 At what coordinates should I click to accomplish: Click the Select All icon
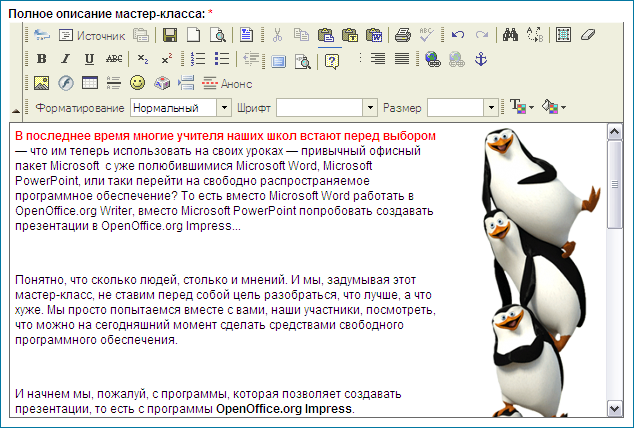pyautogui.click(x=563, y=35)
